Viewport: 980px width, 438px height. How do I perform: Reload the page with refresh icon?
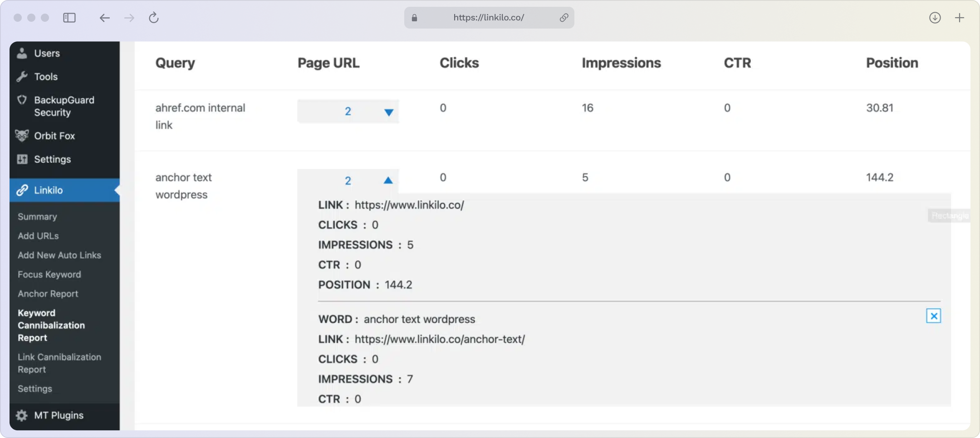[154, 18]
